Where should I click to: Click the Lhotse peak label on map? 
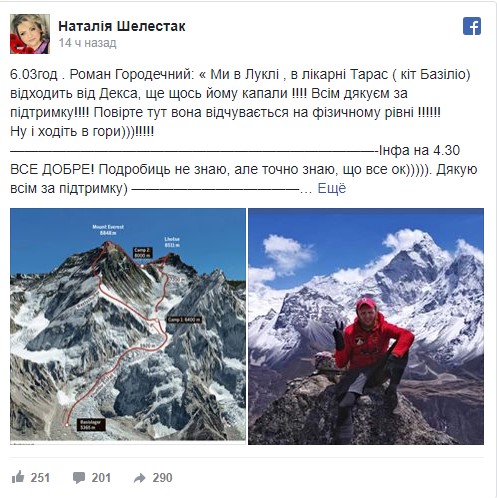click(172, 242)
